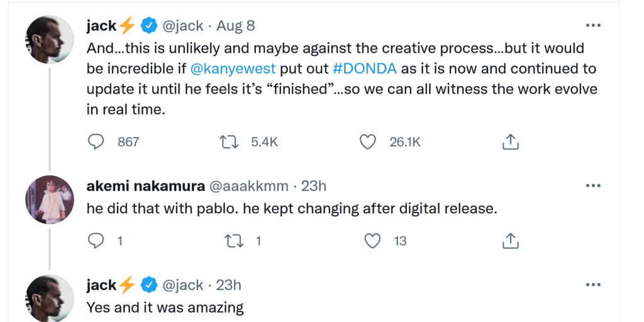Retweet jack's DONDA tweet
This screenshot has height=322, width=644.
pos(228,142)
